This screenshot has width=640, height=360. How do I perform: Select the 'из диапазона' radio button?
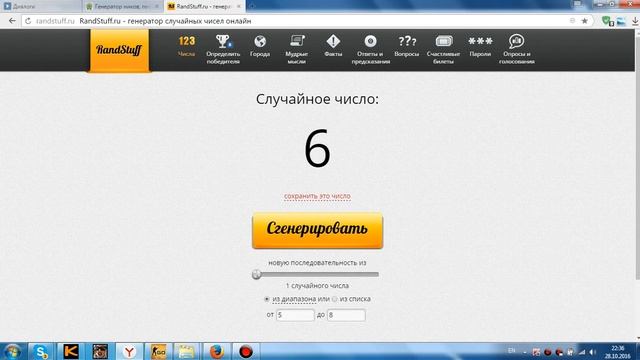(267, 299)
